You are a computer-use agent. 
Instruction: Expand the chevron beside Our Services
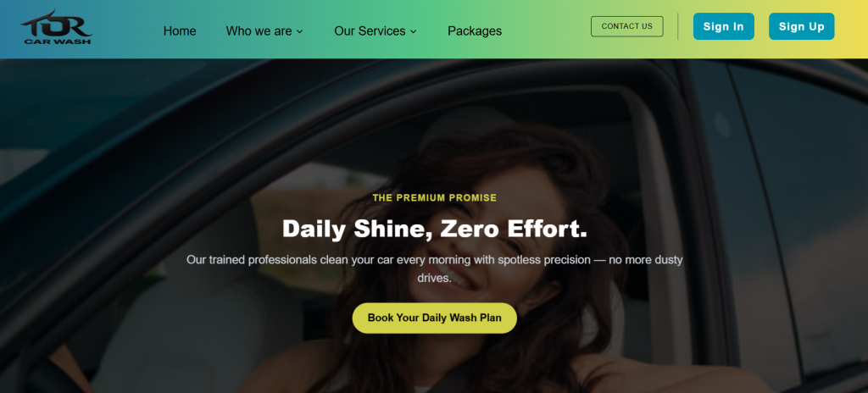[413, 31]
